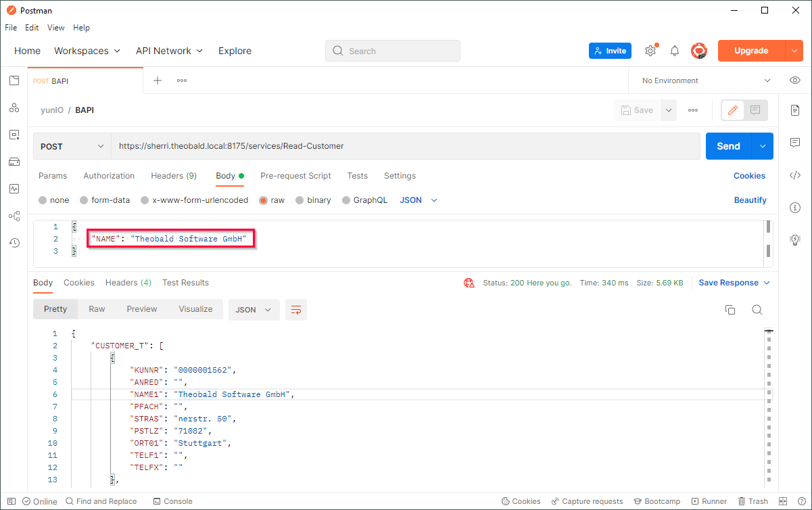Click the Upgrade button
Image resolution: width=812 pixels, height=510 pixels.
[x=751, y=51]
